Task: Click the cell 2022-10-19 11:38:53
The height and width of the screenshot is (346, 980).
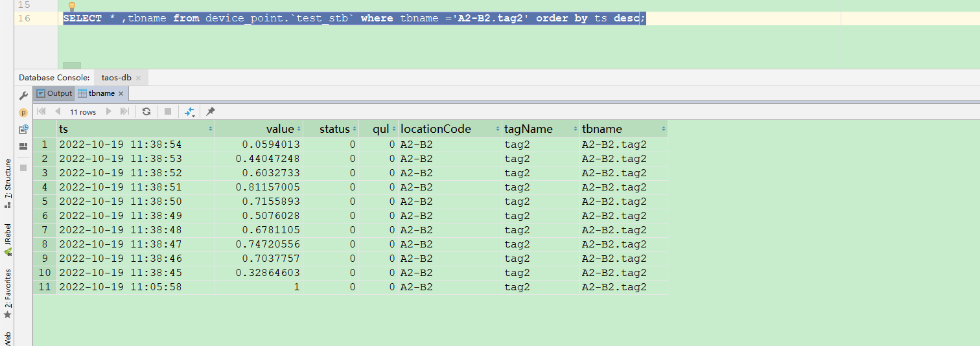Action: [x=136, y=159]
